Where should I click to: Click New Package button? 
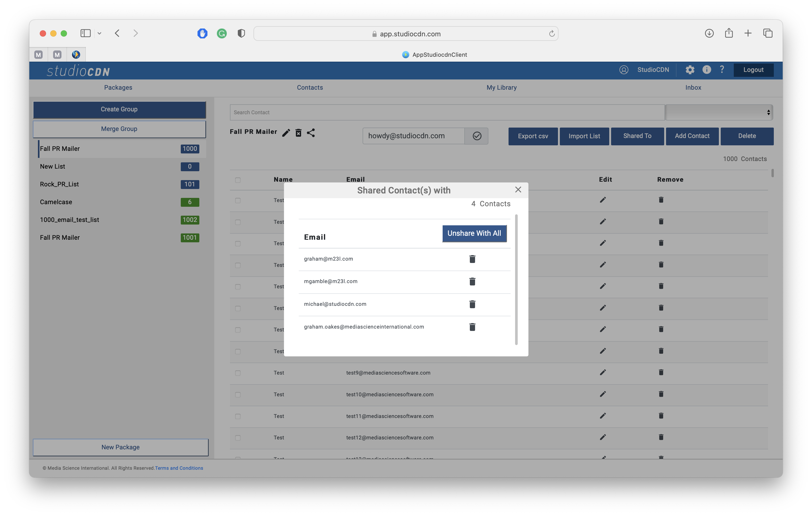click(121, 447)
